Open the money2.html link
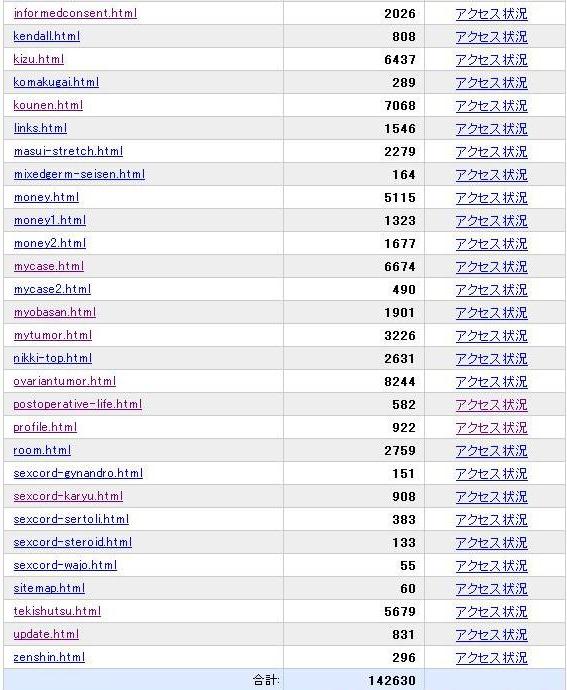The width and height of the screenshot is (567, 690). (x=50, y=243)
